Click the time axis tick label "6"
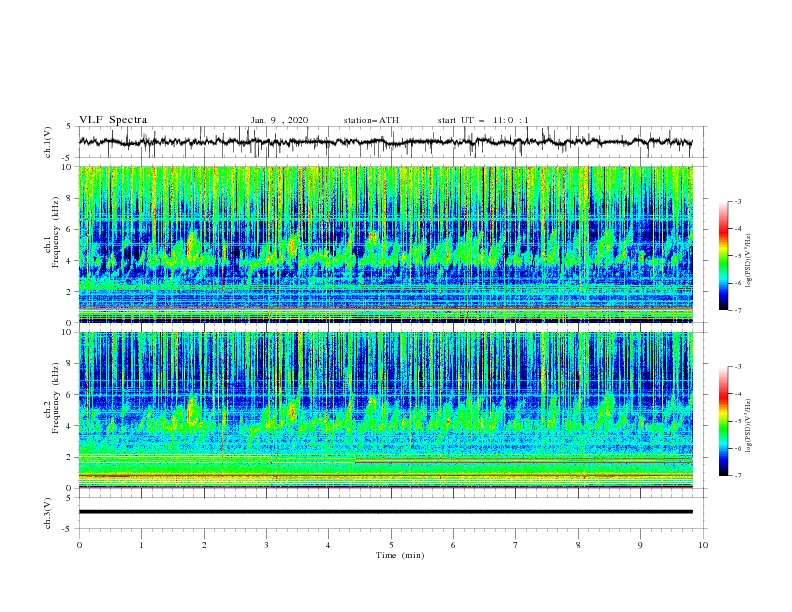This screenshot has height=612, width=792. 453,545
